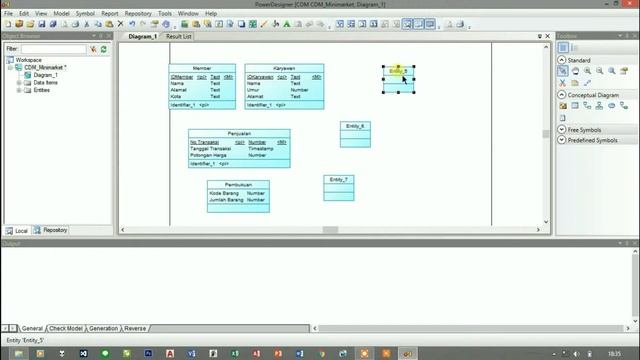Viewport: 640px width, 360px height.
Task: Click the Filter input field
Action: pos(53,49)
